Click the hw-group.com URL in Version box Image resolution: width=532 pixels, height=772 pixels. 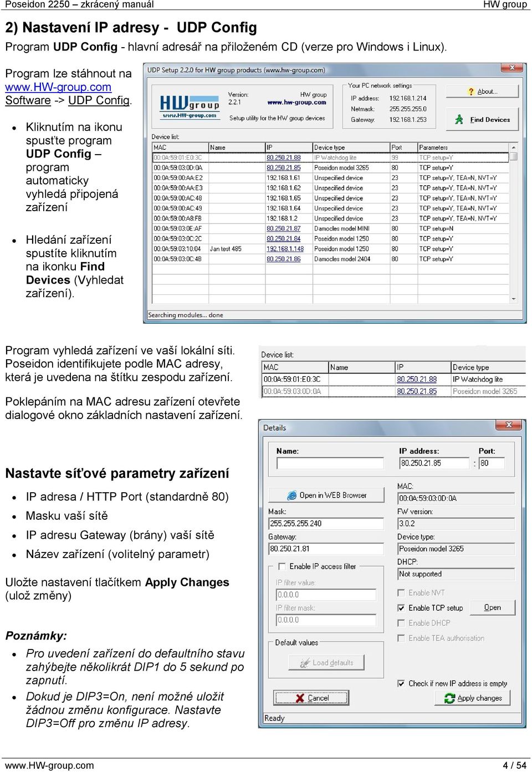[296, 103]
